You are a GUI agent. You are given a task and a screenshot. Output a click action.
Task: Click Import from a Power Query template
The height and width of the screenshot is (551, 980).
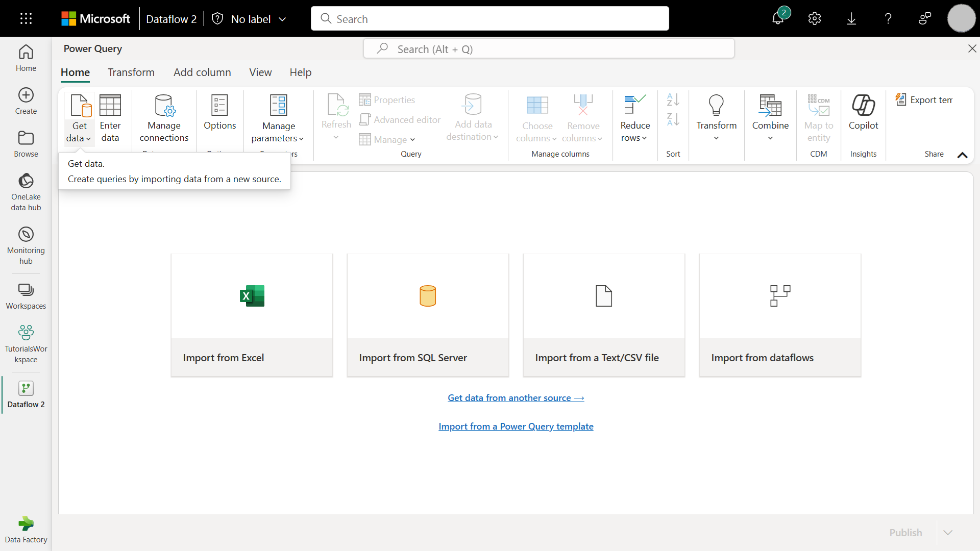[x=516, y=427]
